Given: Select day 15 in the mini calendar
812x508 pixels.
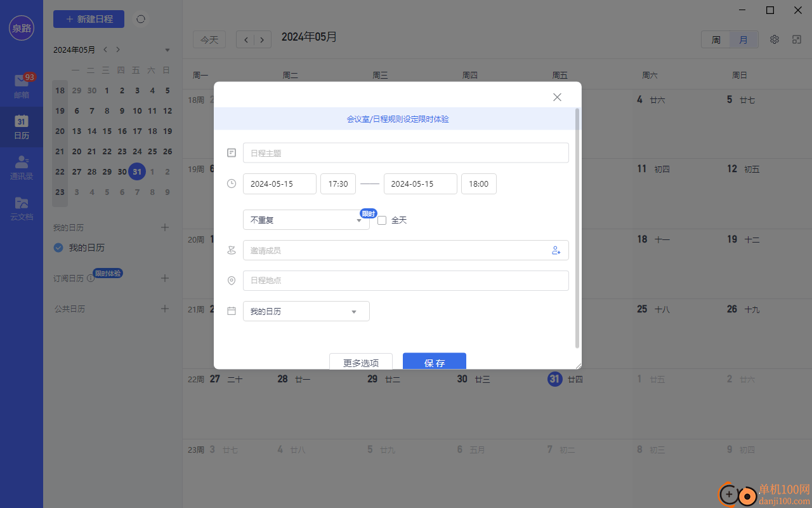Looking at the screenshot, I should pos(107,131).
